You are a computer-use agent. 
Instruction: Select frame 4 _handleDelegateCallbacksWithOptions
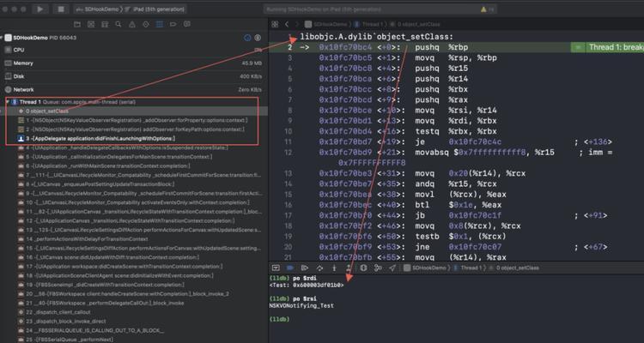pos(134,147)
